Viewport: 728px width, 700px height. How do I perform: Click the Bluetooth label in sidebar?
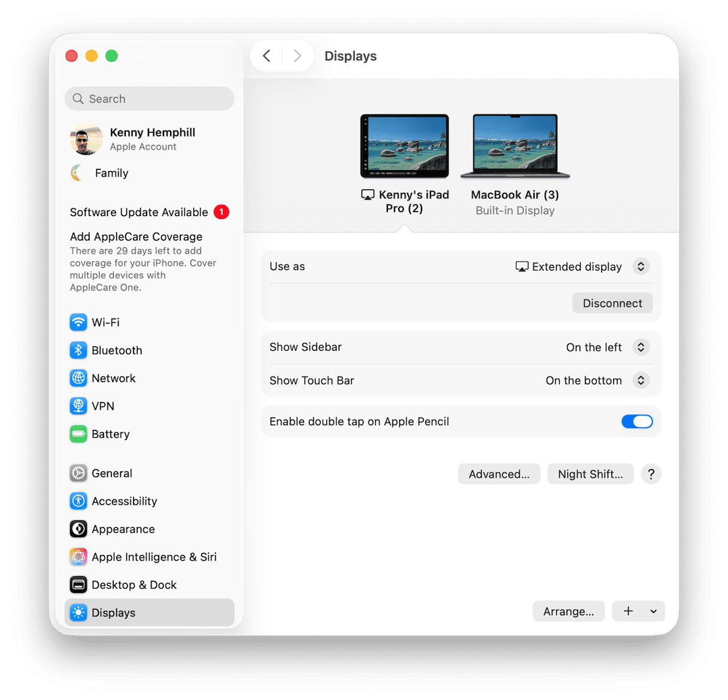pos(117,350)
